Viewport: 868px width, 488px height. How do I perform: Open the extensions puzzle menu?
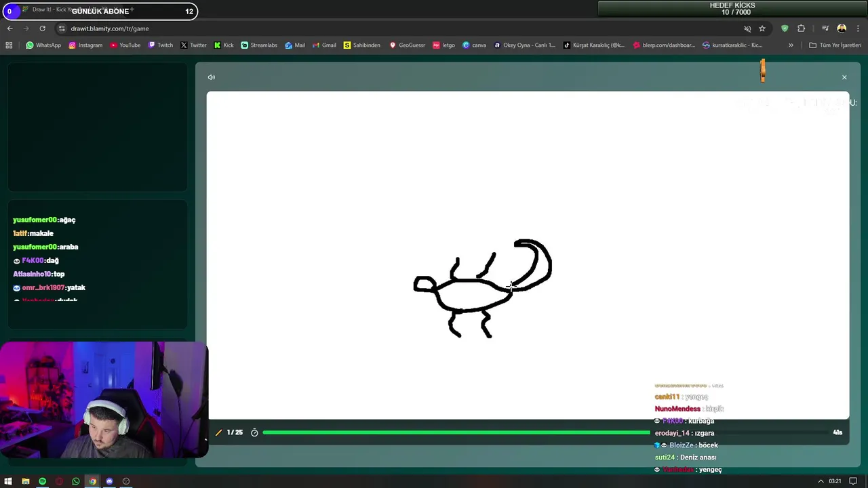pos(801,28)
